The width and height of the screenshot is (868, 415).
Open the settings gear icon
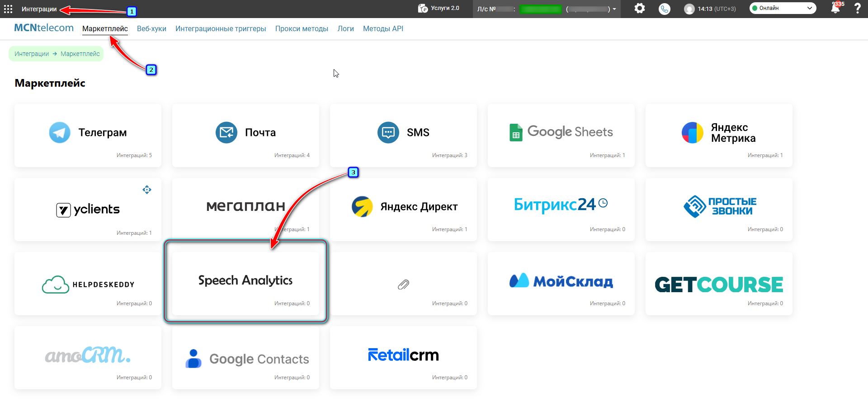640,8
